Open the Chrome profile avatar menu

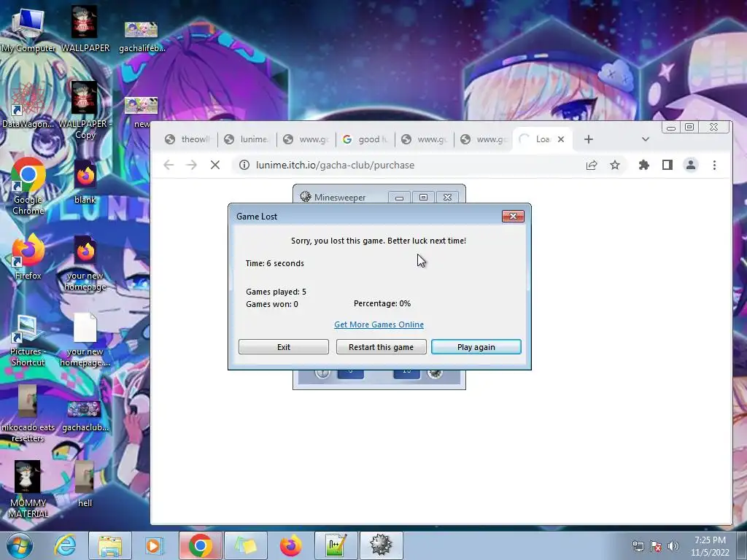click(x=690, y=165)
